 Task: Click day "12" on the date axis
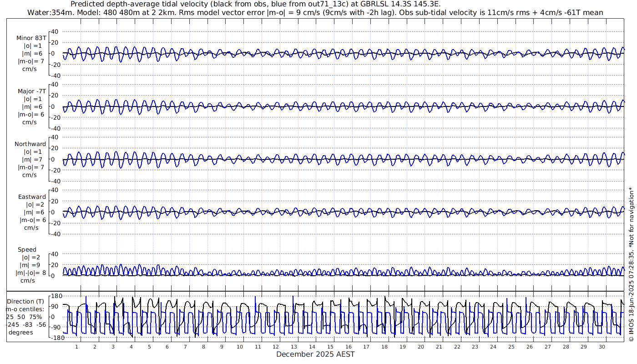pyautogui.click(x=276, y=347)
